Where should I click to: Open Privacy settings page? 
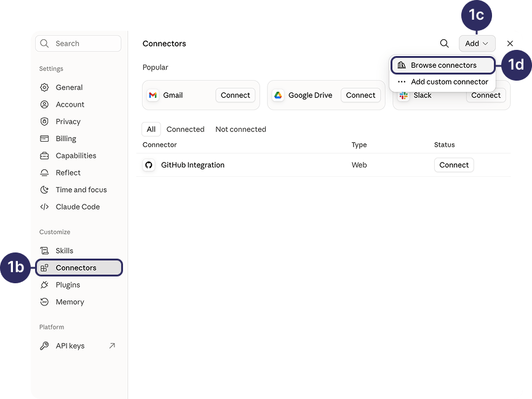click(78, 121)
